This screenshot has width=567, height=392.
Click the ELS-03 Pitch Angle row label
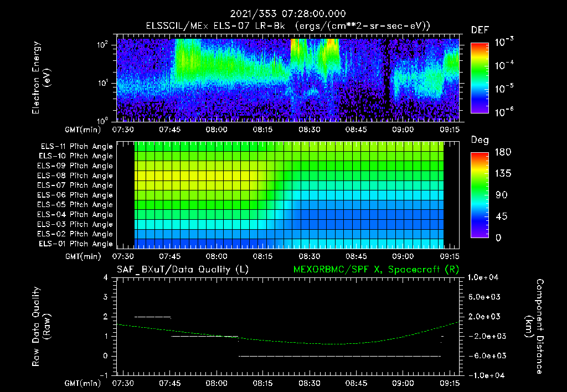(x=75, y=224)
